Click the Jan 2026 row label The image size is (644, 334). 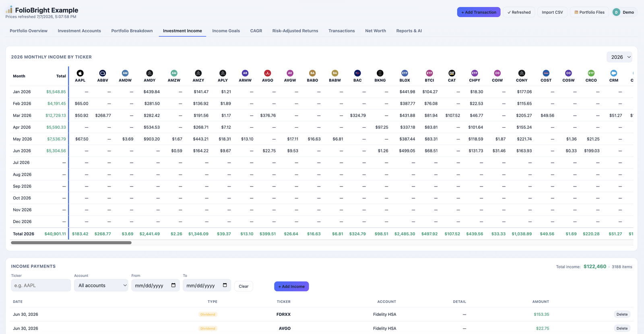click(22, 92)
